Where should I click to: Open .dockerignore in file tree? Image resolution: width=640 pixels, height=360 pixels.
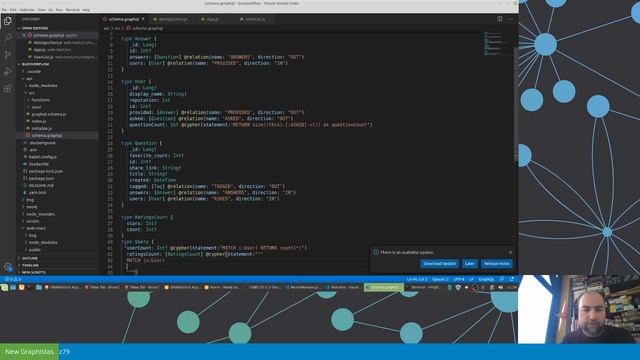42,143
